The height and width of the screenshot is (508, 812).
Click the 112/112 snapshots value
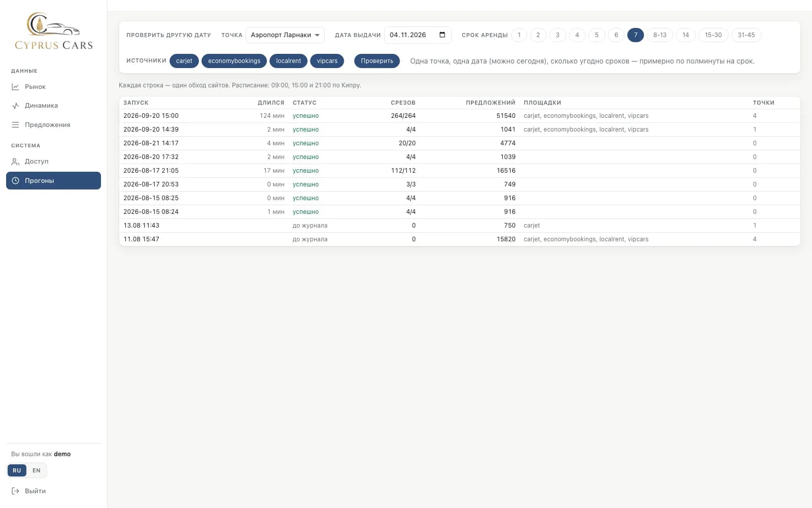coord(403,171)
